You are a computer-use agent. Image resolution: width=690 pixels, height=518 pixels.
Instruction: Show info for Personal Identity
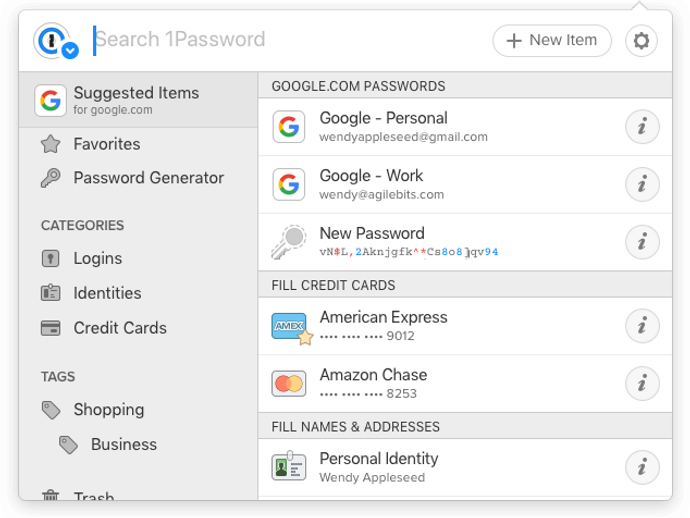[641, 467]
